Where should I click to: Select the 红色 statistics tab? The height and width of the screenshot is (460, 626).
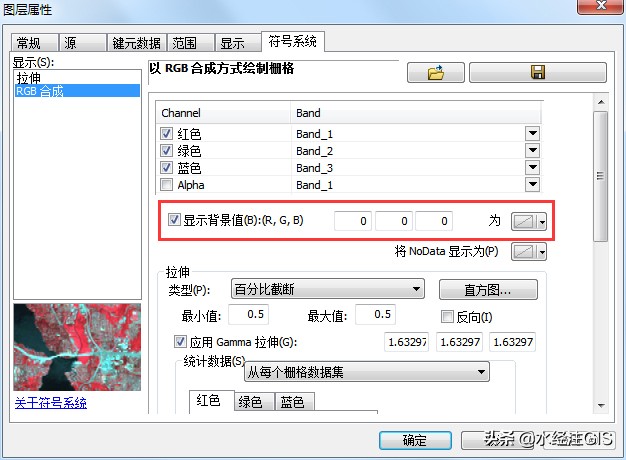(x=211, y=401)
